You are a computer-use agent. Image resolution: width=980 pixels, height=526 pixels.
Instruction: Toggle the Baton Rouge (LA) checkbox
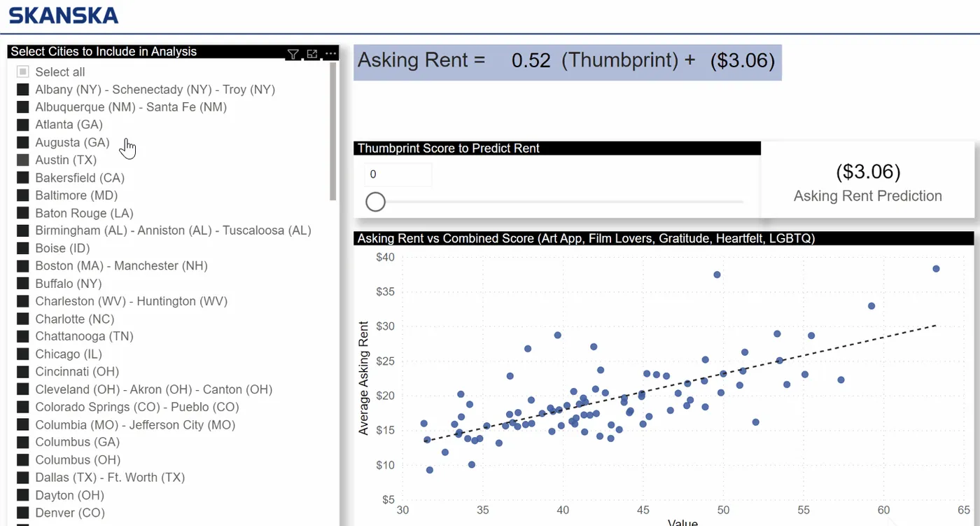pos(22,213)
